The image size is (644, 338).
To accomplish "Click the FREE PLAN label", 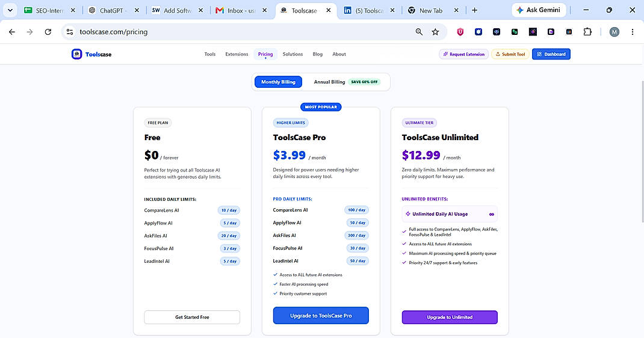I will click(158, 123).
